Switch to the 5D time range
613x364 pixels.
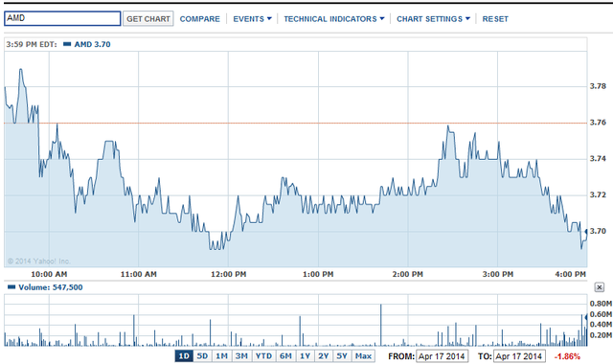tap(202, 356)
